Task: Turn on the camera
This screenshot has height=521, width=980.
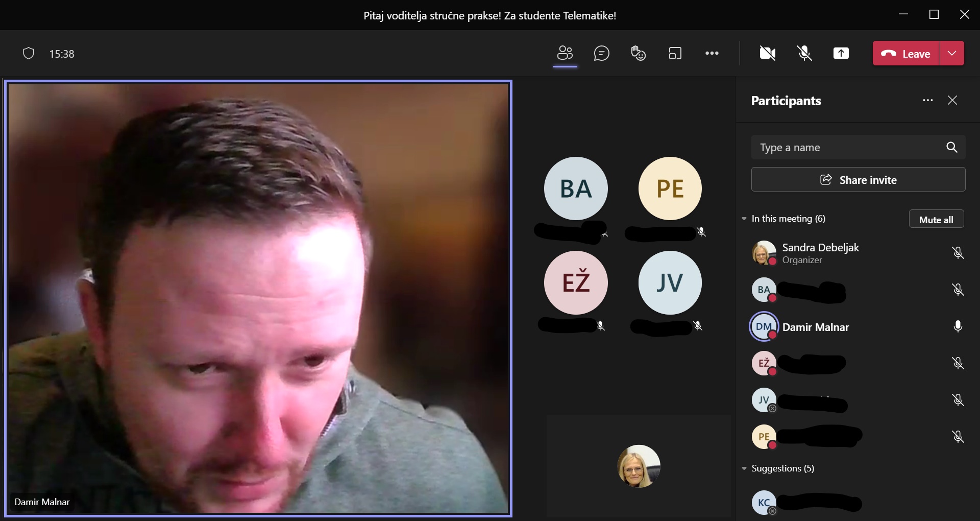Action: 768,53
